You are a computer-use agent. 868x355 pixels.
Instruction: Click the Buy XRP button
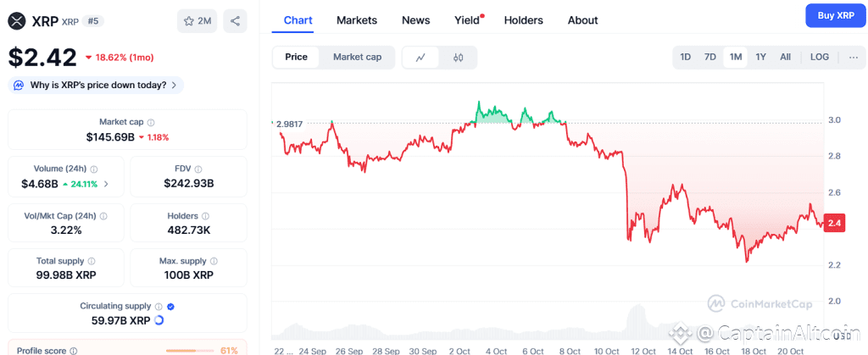[x=834, y=15]
